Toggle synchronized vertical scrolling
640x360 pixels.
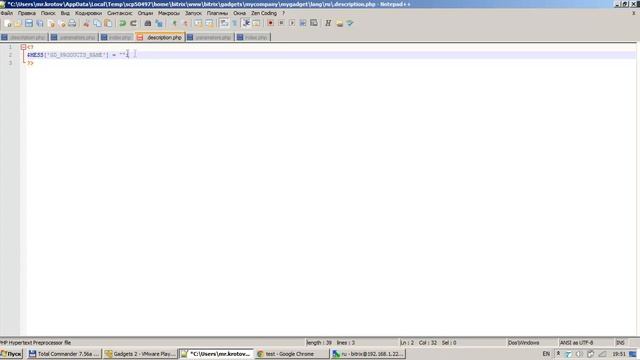point(198,24)
